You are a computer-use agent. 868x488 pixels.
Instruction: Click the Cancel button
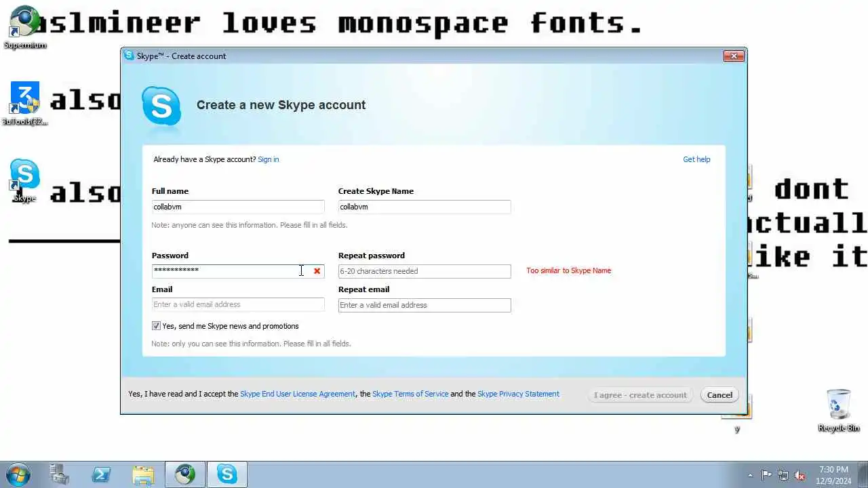point(719,395)
